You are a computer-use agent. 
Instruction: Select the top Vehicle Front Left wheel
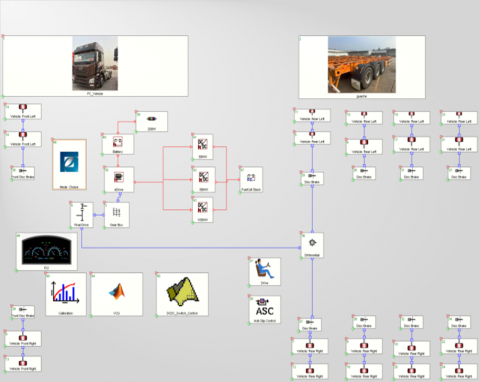pyautogui.click(x=23, y=112)
